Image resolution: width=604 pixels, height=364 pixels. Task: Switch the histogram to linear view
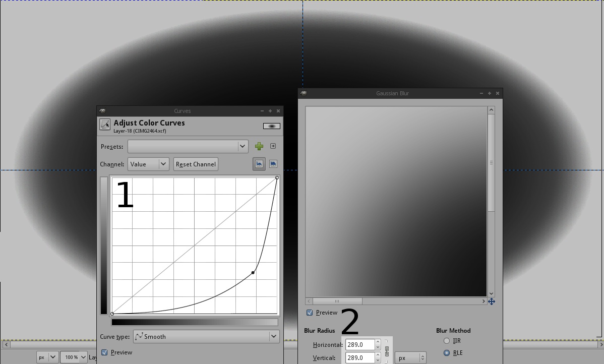[259, 164]
